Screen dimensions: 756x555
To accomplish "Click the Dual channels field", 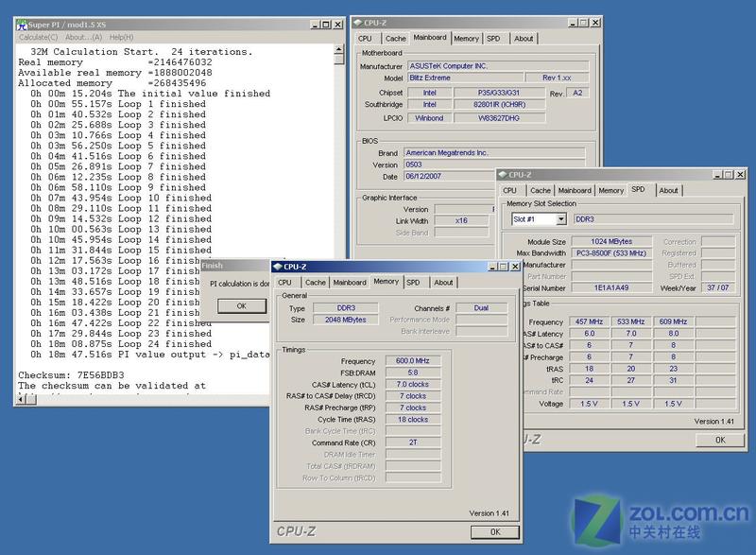I will (481, 308).
